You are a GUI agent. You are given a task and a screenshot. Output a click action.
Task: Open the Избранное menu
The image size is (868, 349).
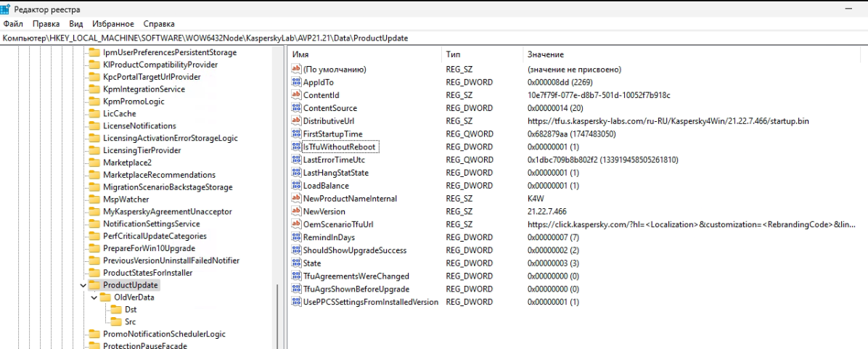113,24
